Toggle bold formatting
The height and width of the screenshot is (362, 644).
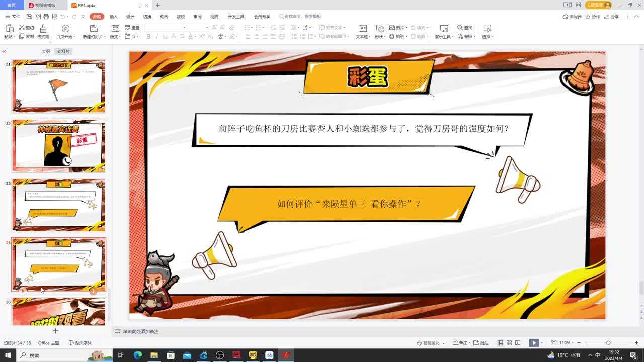tap(148, 37)
